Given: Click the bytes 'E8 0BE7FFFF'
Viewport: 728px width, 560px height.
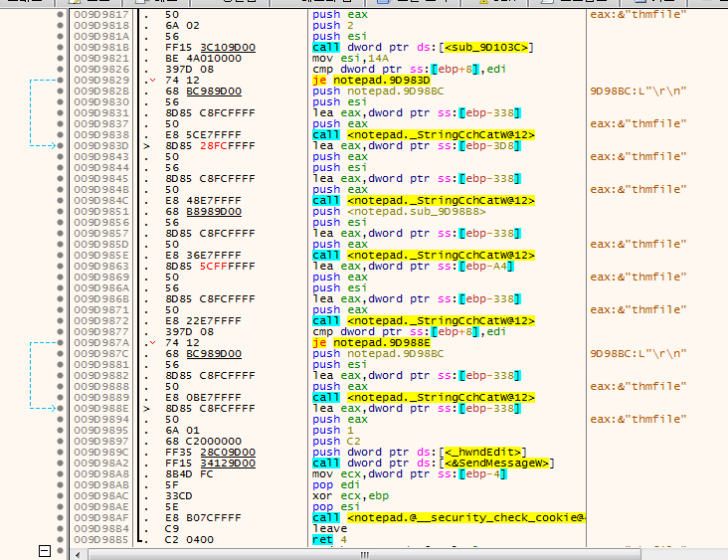Looking at the screenshot, I should (203, 398).
